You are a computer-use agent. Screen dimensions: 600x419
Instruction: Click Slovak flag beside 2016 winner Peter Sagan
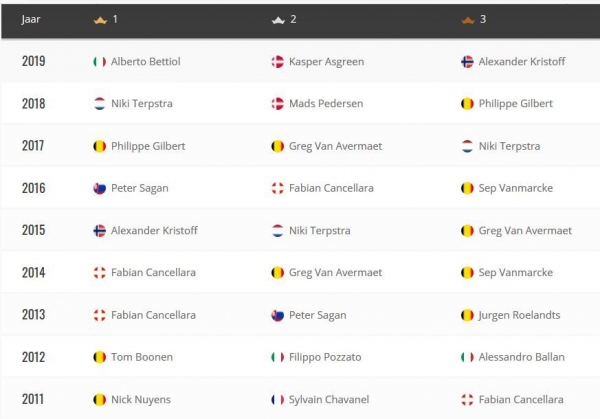pos(99,188)
